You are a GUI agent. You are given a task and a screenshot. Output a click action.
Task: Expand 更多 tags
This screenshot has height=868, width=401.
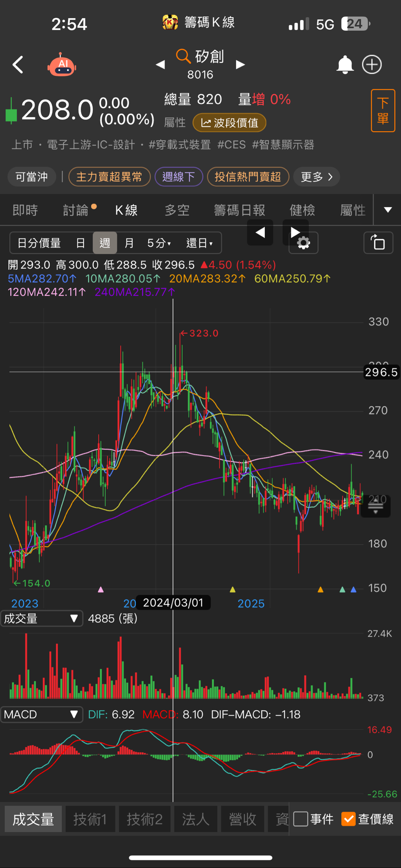pyautogui.click(x=317, y=177)
